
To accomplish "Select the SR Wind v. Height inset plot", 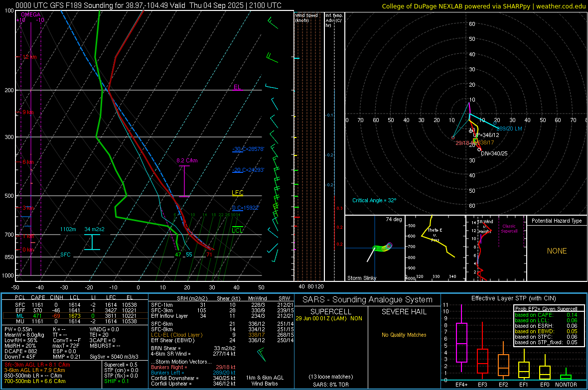I will click(x=496, y=248).
